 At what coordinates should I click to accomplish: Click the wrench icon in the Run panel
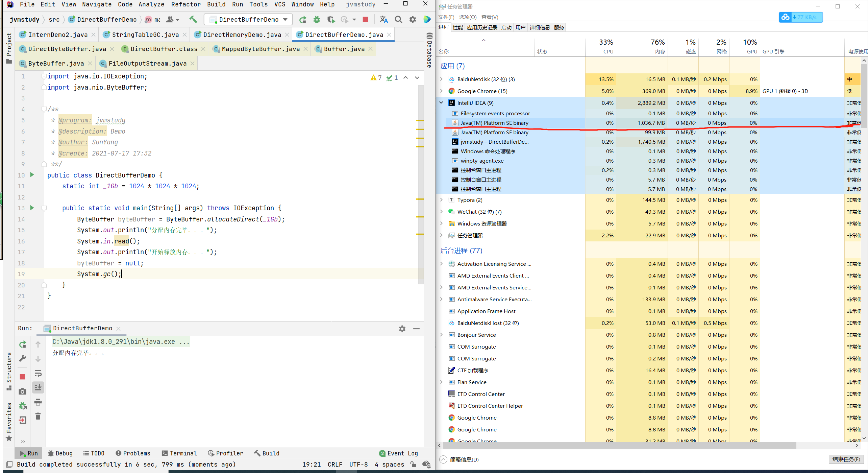(x=23, y=358)
